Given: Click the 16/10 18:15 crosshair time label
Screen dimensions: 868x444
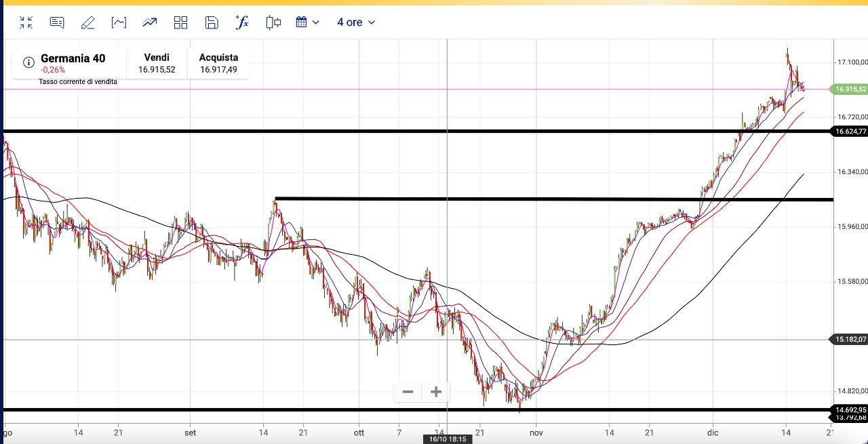Looking at the screenshot, I should point(448,439).
